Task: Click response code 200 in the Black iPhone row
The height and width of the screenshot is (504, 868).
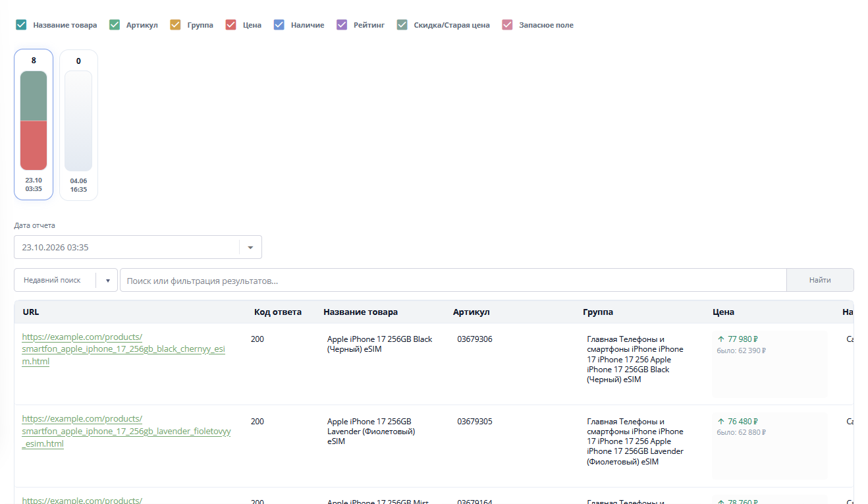Action: (258, 339)
